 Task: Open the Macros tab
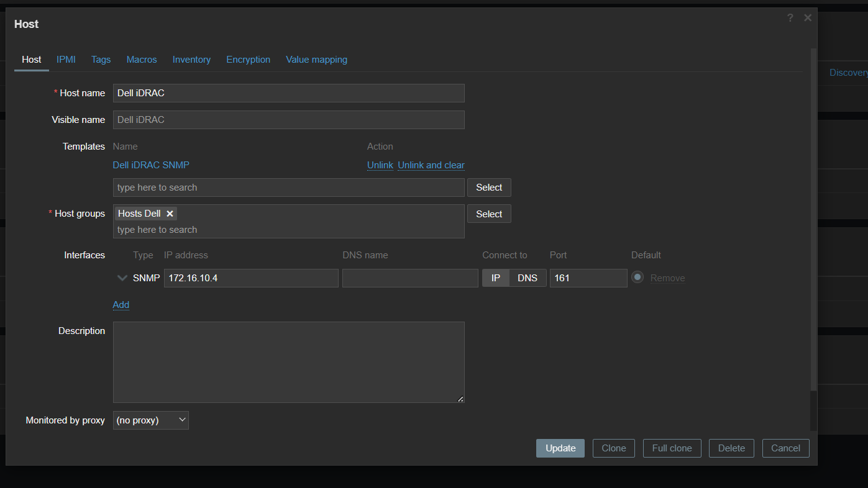142,60
